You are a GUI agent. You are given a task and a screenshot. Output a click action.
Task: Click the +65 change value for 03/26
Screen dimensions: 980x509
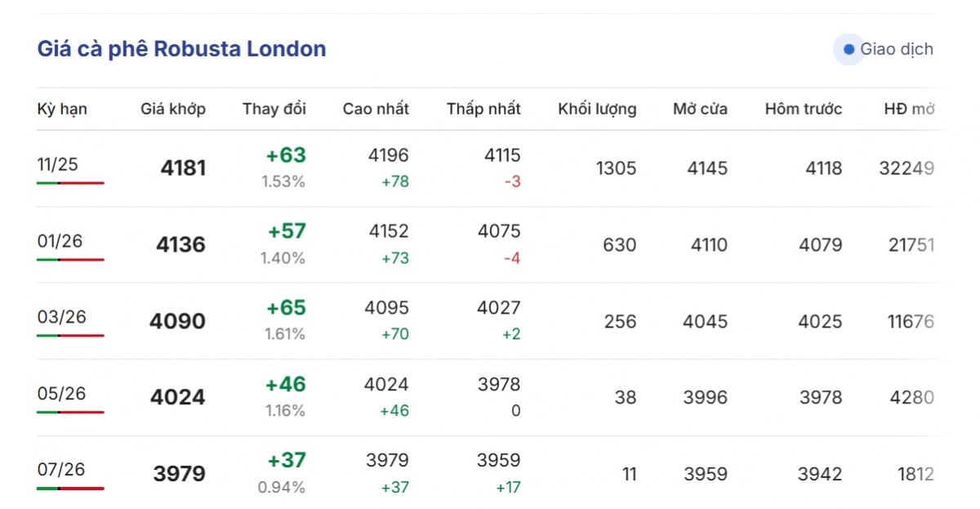pyautogui.click(x=287, y=308)
